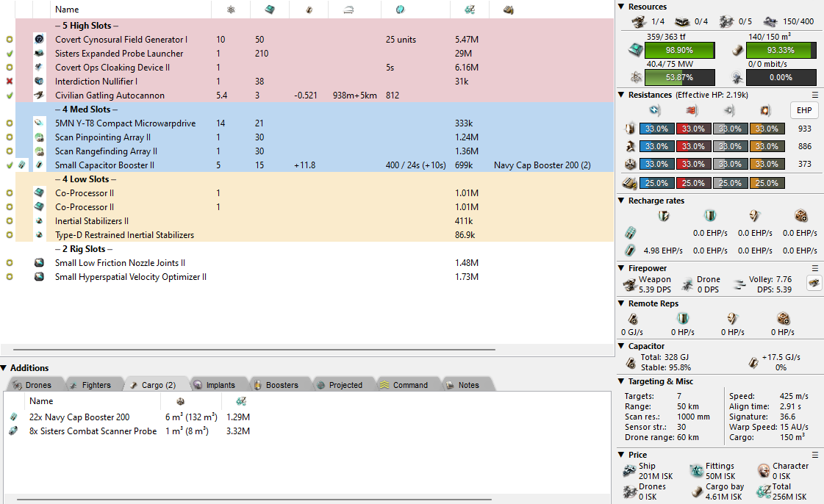Viewport: 824px width, 504px height.
Task: Click the Sisters Expanded Probe Launcher icon
Action: pos(39,54)
